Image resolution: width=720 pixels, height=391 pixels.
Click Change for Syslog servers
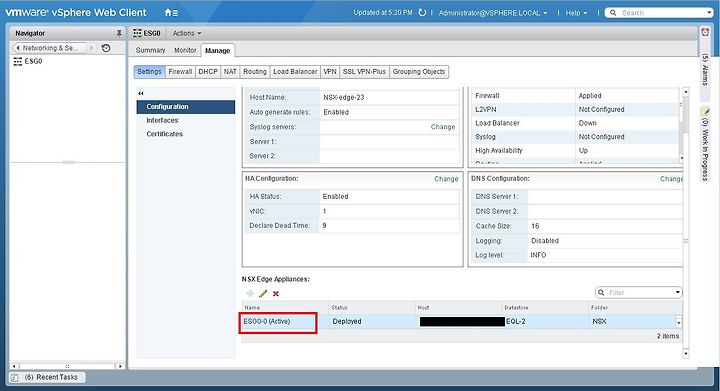click(x=443, y=127)
